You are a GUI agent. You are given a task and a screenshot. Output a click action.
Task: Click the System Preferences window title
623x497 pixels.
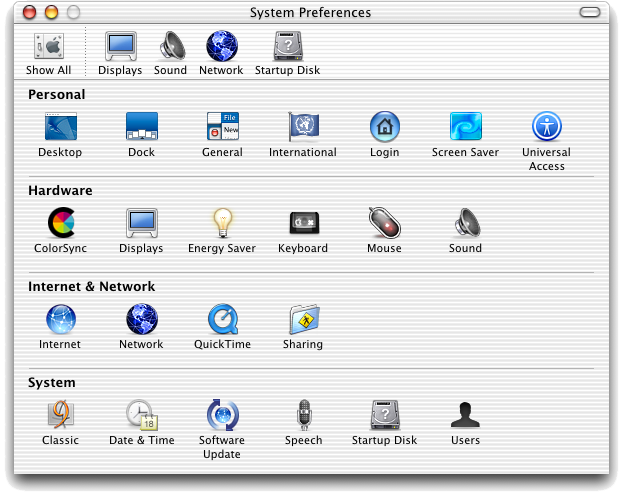point(310,13)
